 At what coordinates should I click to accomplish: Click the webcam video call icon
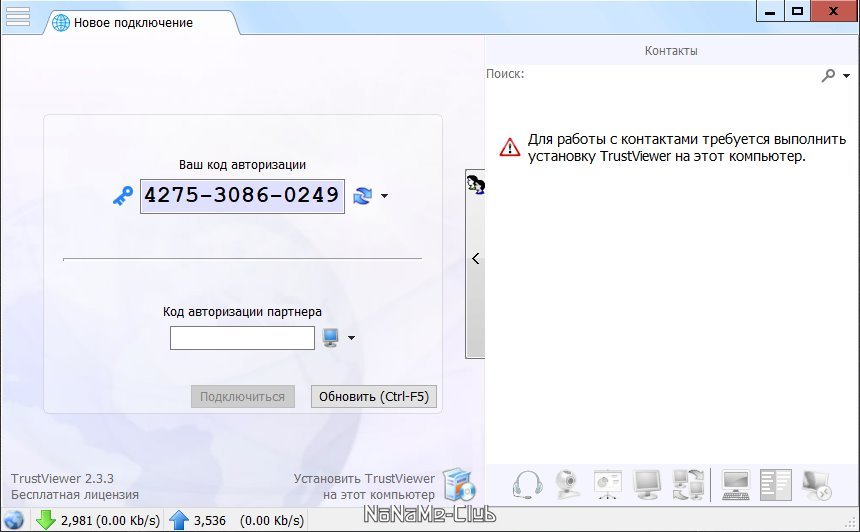(568, 485)
